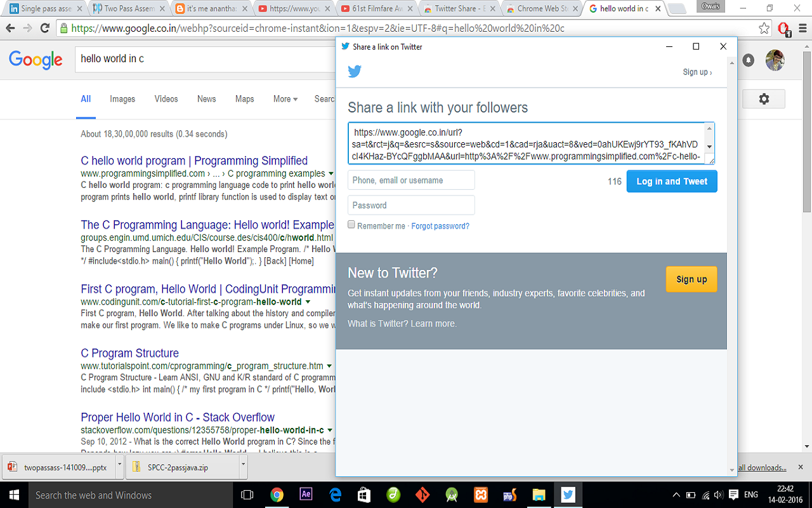Switch to the 61st Filmfare Awards YouTube tab
This screenshot has width=812, height=508.
pos(376,9)
